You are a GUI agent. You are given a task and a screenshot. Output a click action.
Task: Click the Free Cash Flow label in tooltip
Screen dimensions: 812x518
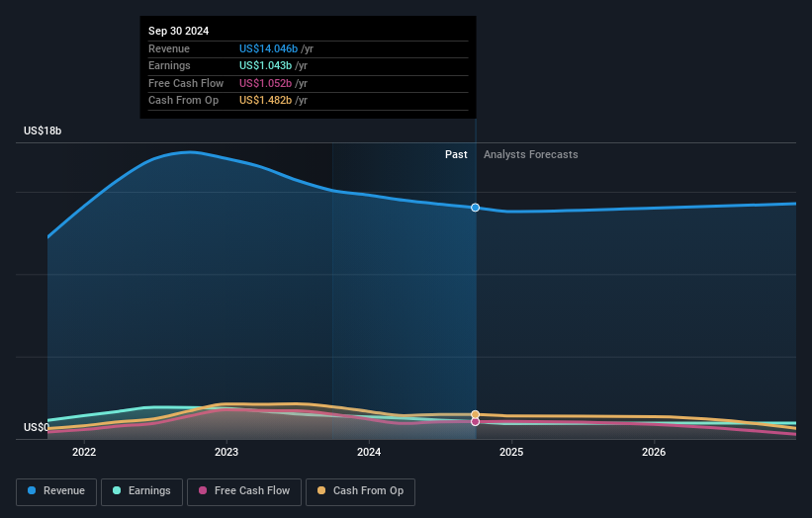pos(186,83)
